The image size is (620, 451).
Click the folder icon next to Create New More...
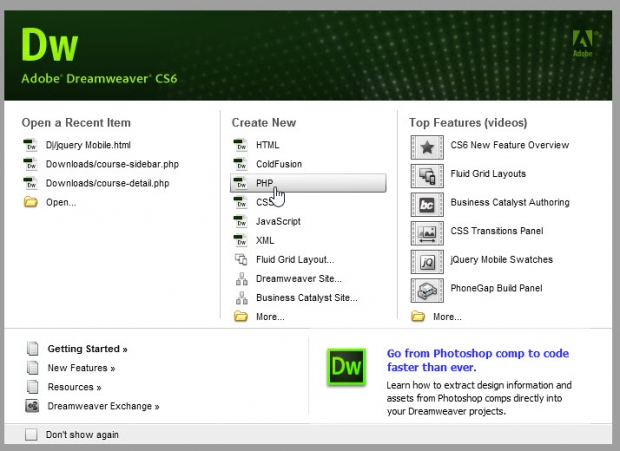241,316
